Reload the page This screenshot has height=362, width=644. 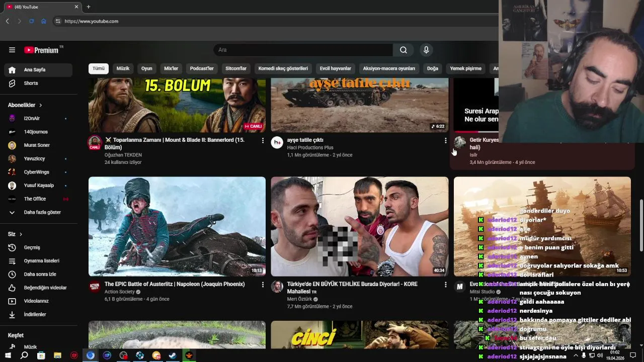(31, 21)
